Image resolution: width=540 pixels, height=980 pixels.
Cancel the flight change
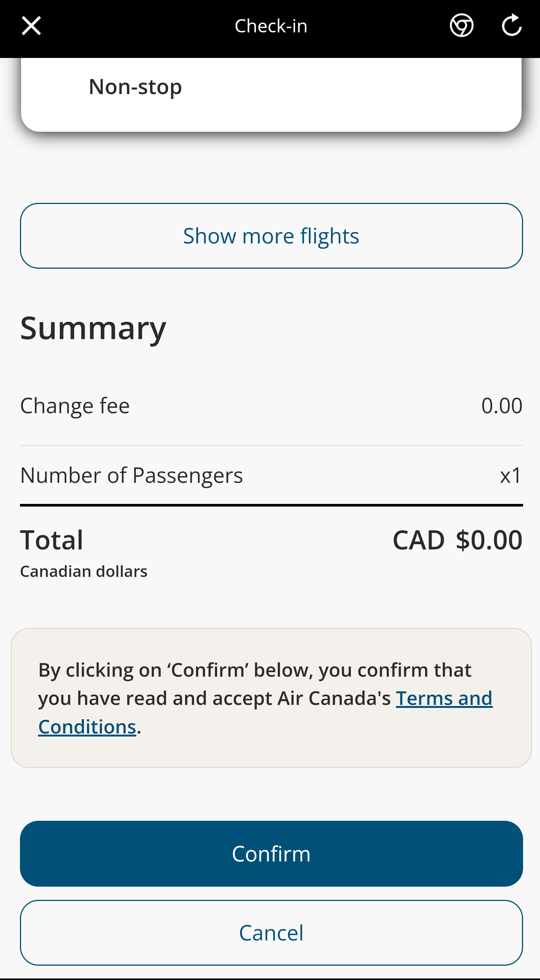pyautogui.click(x=271, y=933)
